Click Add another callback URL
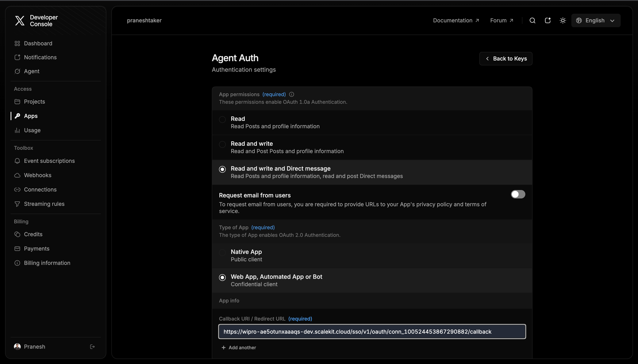Screen dimensions: 638x364 [x=239, y=348]
